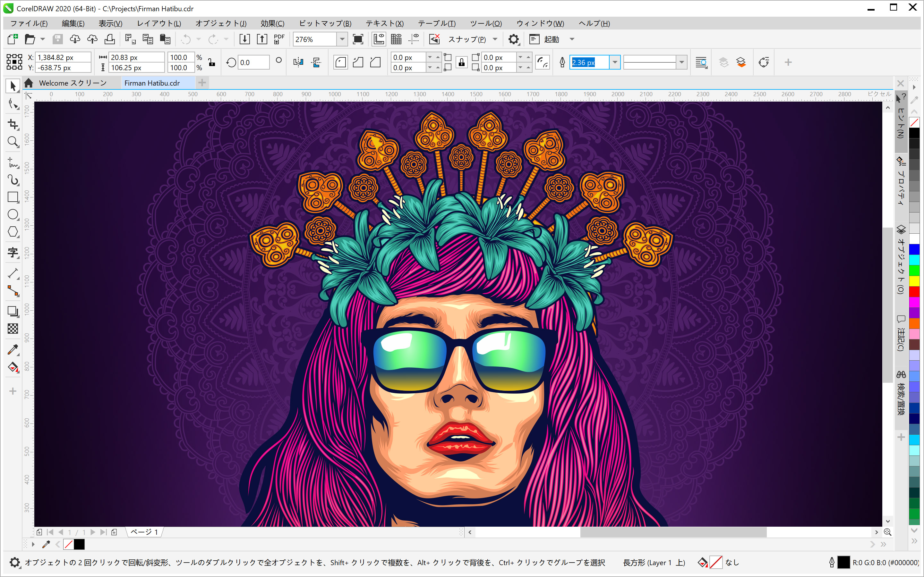The image size is (924, 577).
Task: Open the line style dropdown
Action: coord(681,62)
